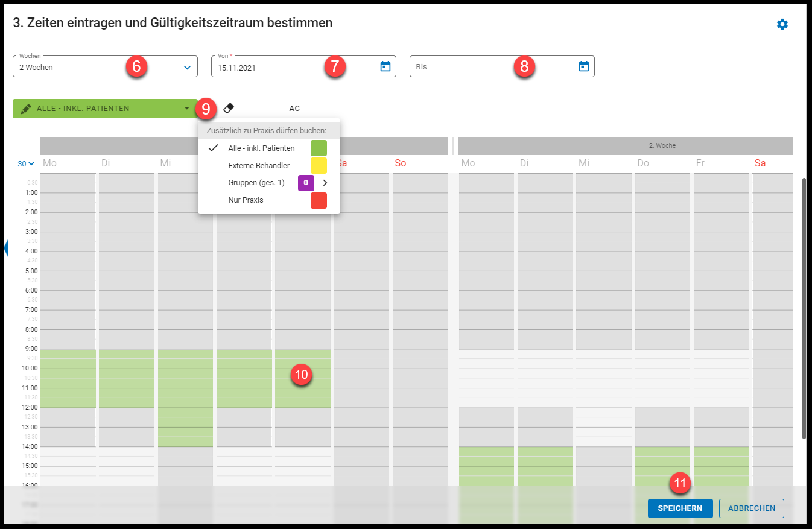Click the yellow Externe Behandler swatch

click(x=319, y=166)
